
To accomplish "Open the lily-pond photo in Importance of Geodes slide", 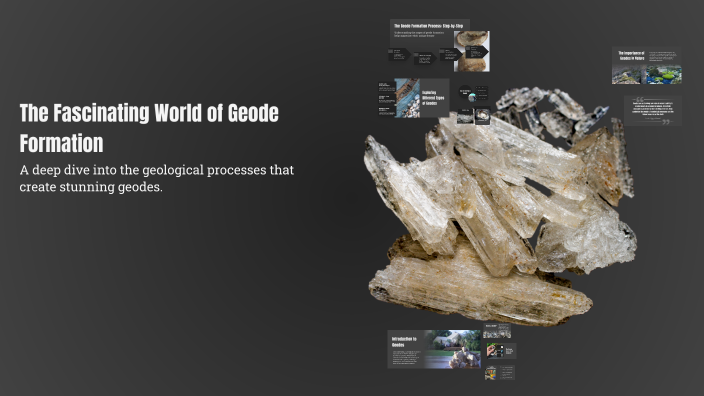I will click(x=664, y=75).
